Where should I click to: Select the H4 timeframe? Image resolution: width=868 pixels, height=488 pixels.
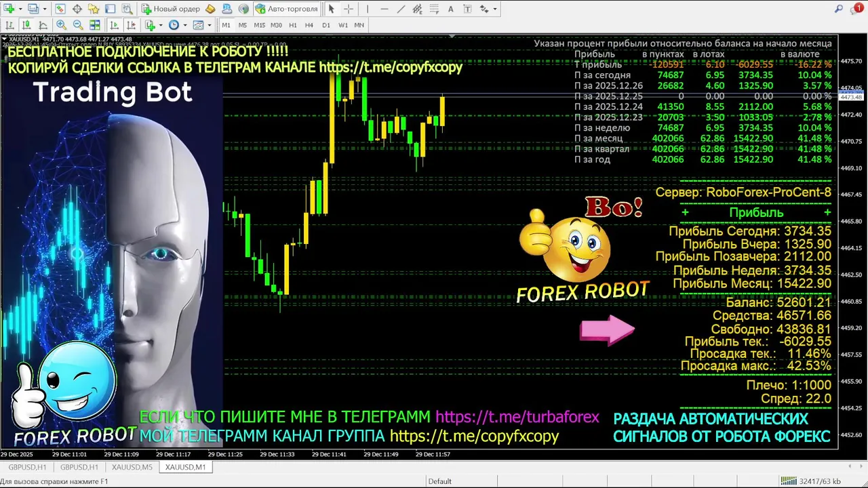click(309, 25)
